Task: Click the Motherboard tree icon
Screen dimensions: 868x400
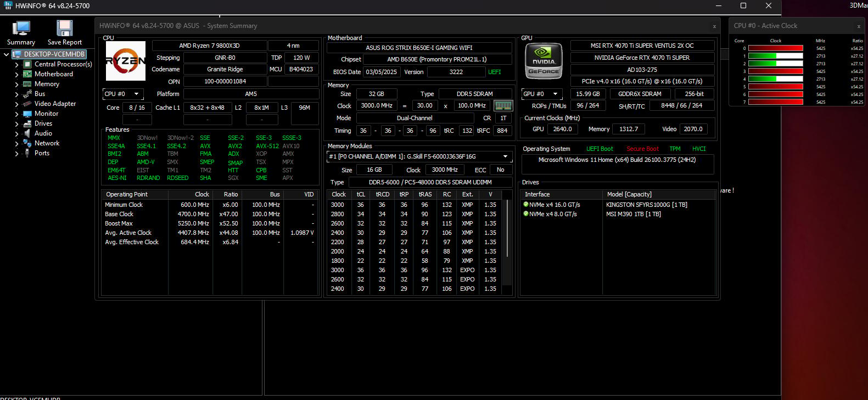Action: click(27, 74)
